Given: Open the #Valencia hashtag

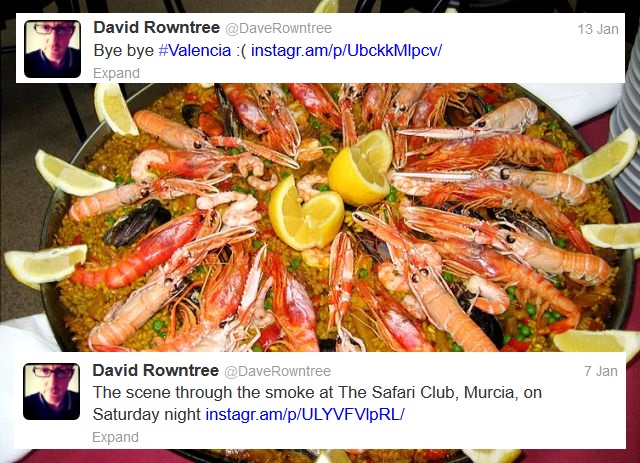Looking at the screenshot, I should tap(195, 51).
